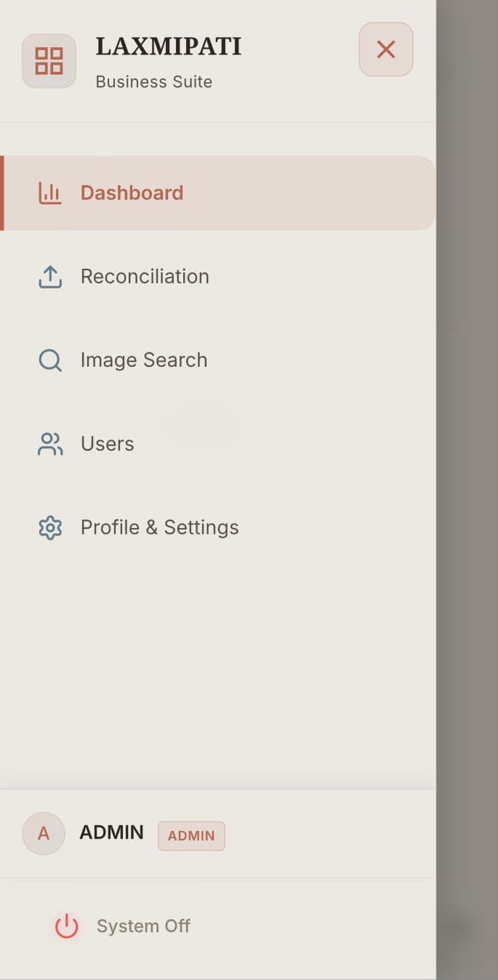Image resolution: width=498 pixels, height=980 pixels.
Task: Toggle the system off using System Off
Action: coord(142,926)
